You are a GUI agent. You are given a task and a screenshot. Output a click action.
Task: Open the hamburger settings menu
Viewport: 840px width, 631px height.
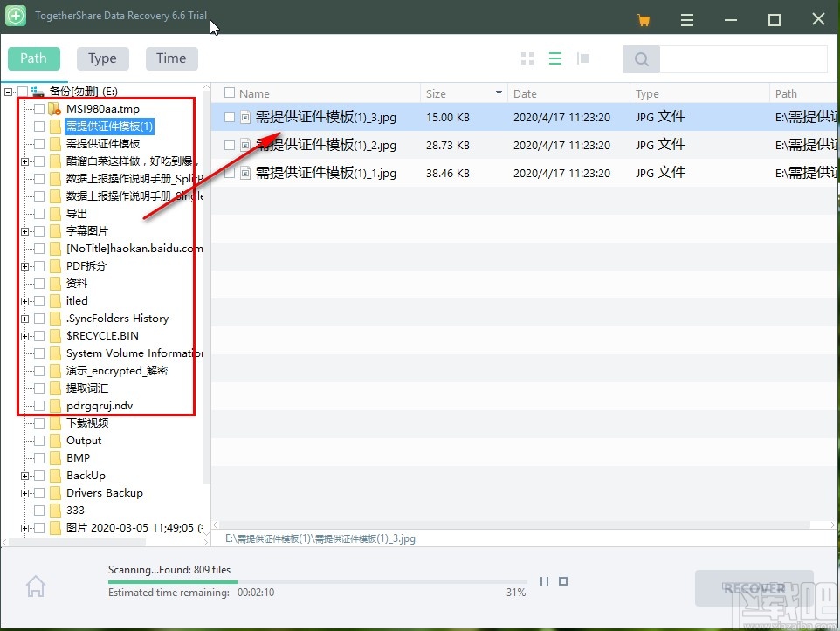(687, 18)
